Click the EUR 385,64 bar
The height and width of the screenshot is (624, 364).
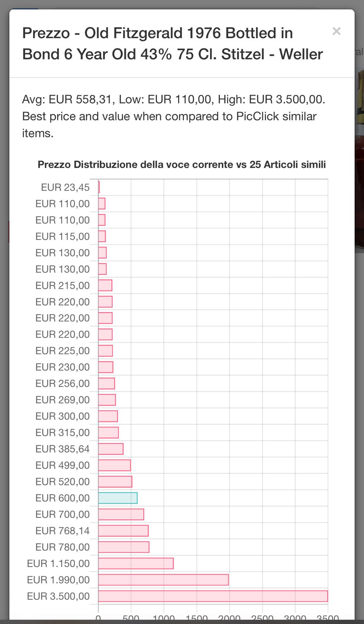pyautogui.click(x=111, y=449)
